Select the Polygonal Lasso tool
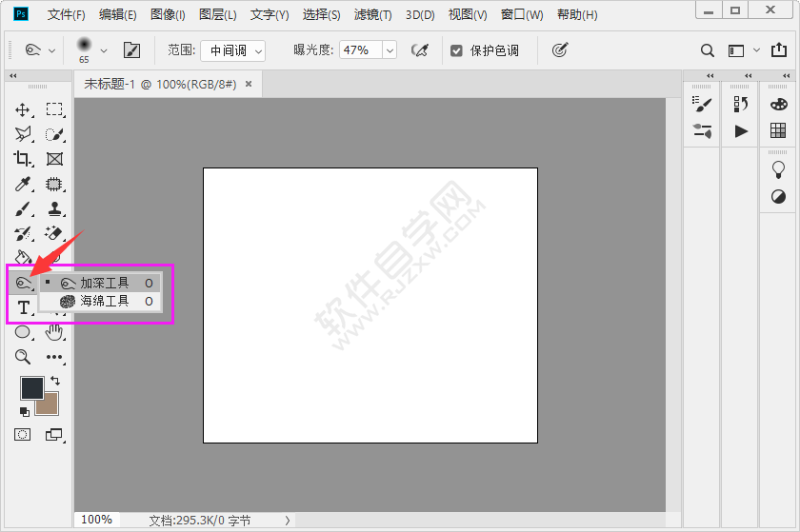800x532 pixels. (x=23, y=134)
